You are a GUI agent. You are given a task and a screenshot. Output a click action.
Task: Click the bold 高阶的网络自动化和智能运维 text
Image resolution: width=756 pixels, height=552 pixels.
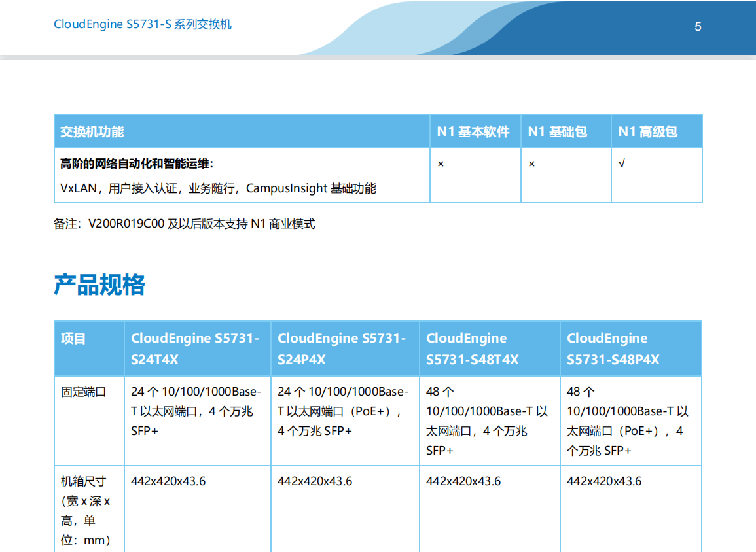coord(137,164)
